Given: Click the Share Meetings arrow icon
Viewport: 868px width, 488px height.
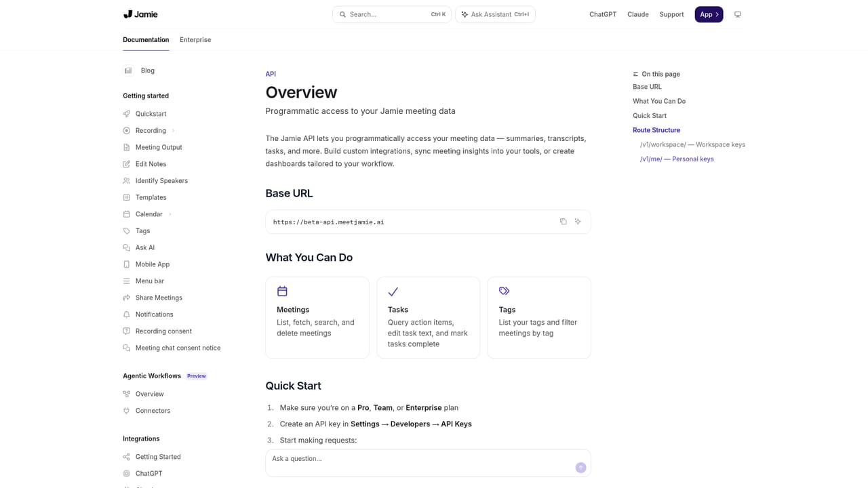Looking at the screenshot, I should 126,298.
